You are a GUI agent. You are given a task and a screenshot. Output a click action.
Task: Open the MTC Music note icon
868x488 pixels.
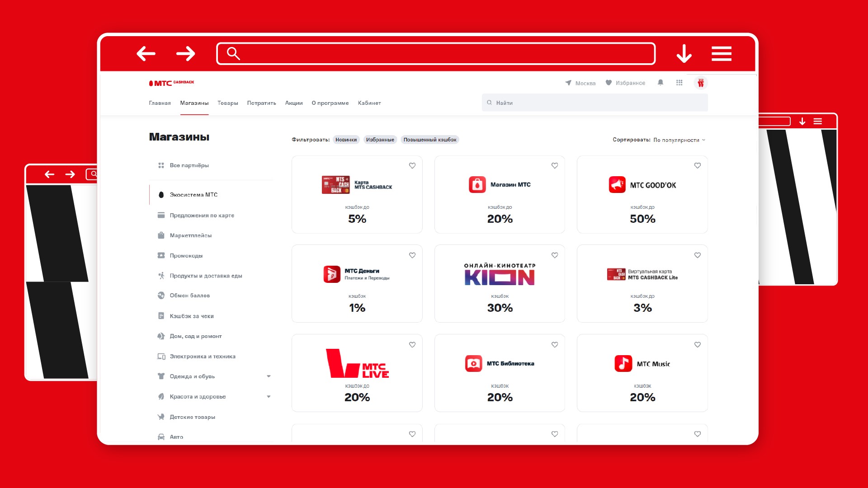(x=623, y=363)
